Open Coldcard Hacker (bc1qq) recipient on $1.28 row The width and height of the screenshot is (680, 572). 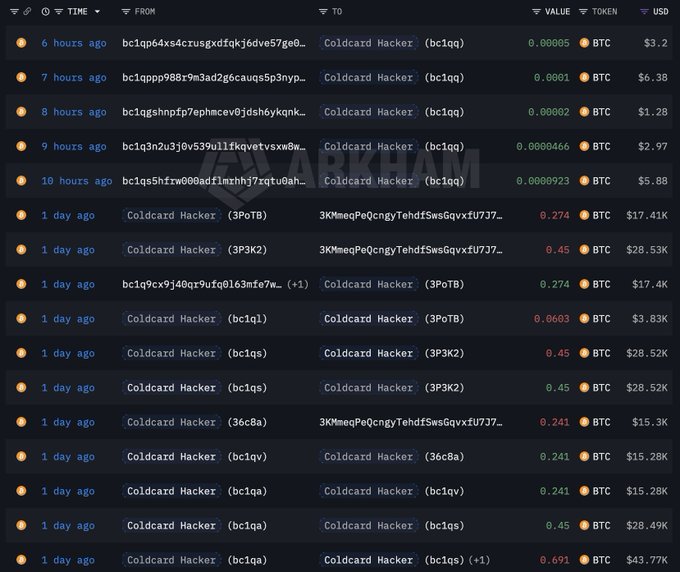pos(369,112)
